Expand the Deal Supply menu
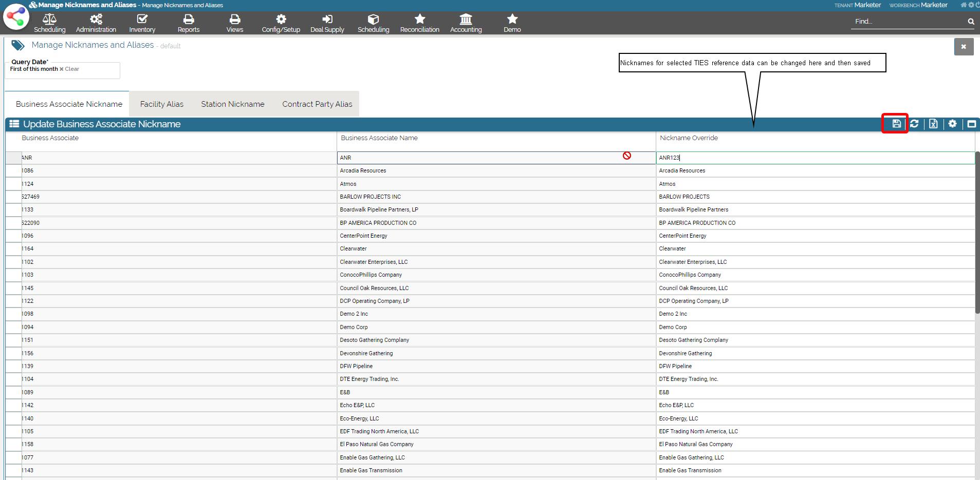This screenshot has height=480, width=980. (x=327, y=23)
